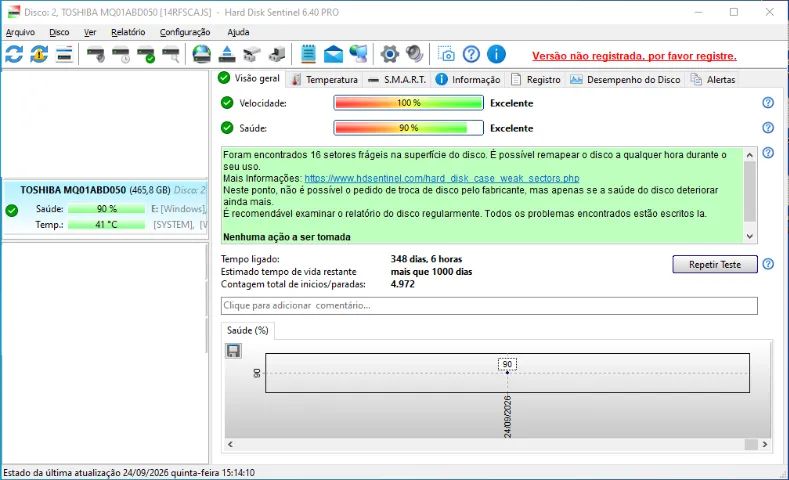Click the blue info about icon in toolbar
This screenshot has width=789, height=480.
click(496, 54)
